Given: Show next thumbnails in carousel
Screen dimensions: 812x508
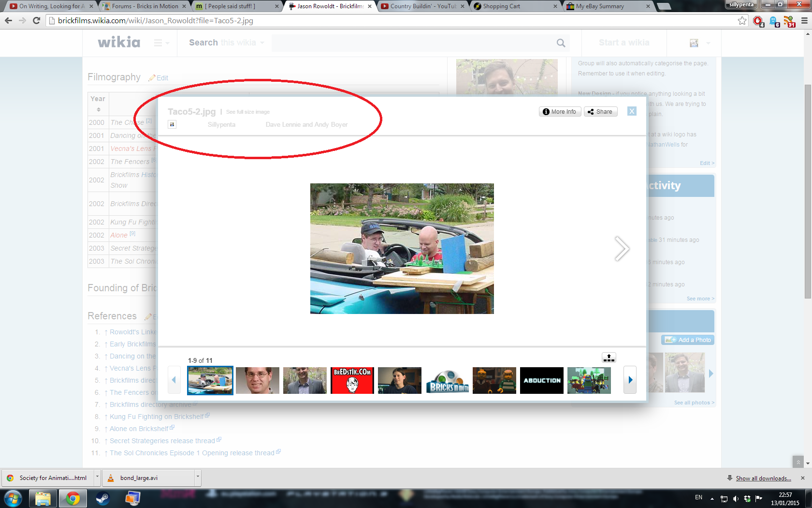Looking at the screenshot, I should [630, 380].
